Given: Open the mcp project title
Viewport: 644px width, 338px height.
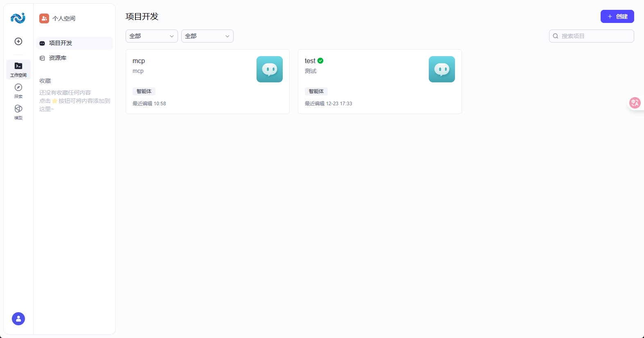Looking at the screenshot, I should point(139,61).
